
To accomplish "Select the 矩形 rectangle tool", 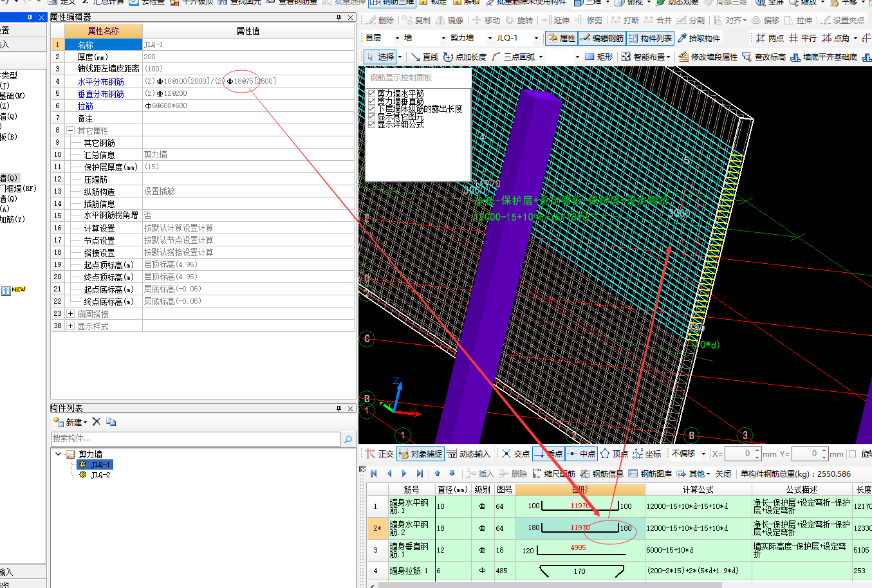I will pos(598,57).
